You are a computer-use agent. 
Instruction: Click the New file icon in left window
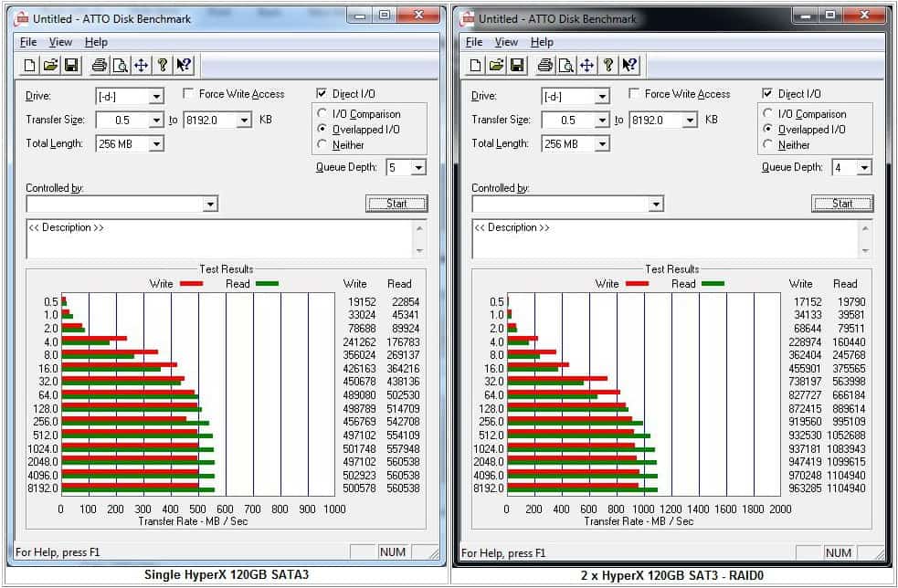(x=30, y=65)
